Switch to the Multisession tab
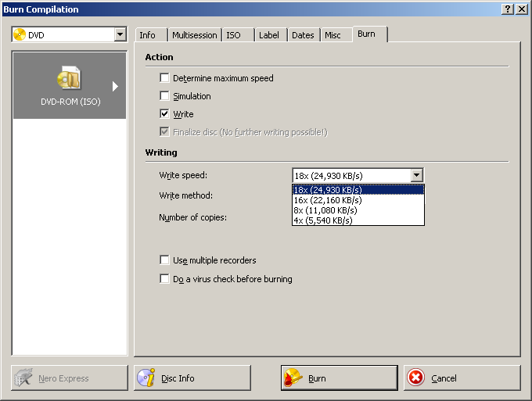Viewport: 532px width, 401px height. 194,35
